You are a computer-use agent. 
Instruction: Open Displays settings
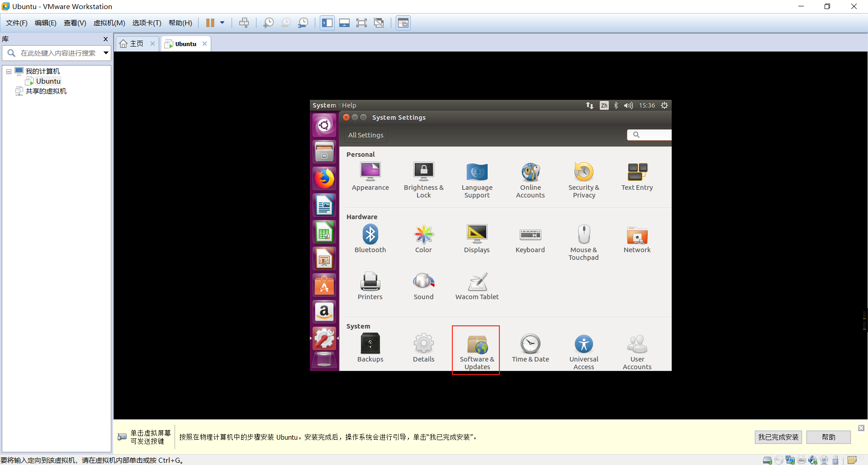(x=477, y=239)
